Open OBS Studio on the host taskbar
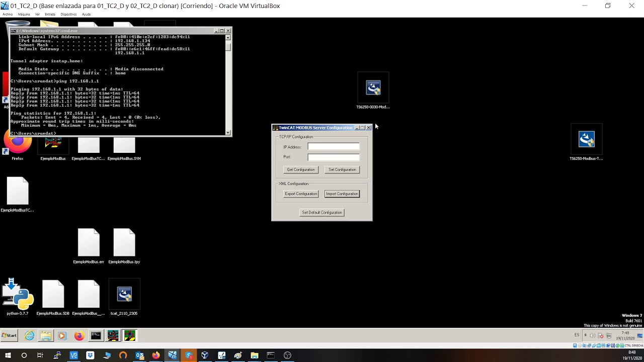644x362 pixels. coord(287,355)
